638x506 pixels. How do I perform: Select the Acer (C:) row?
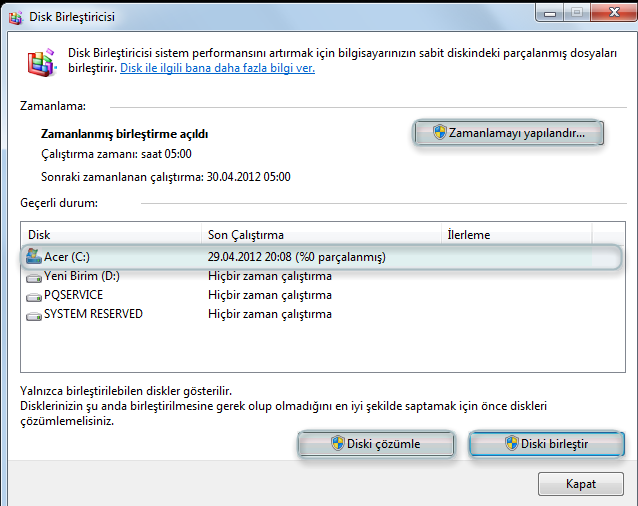(x=321, y=257)
